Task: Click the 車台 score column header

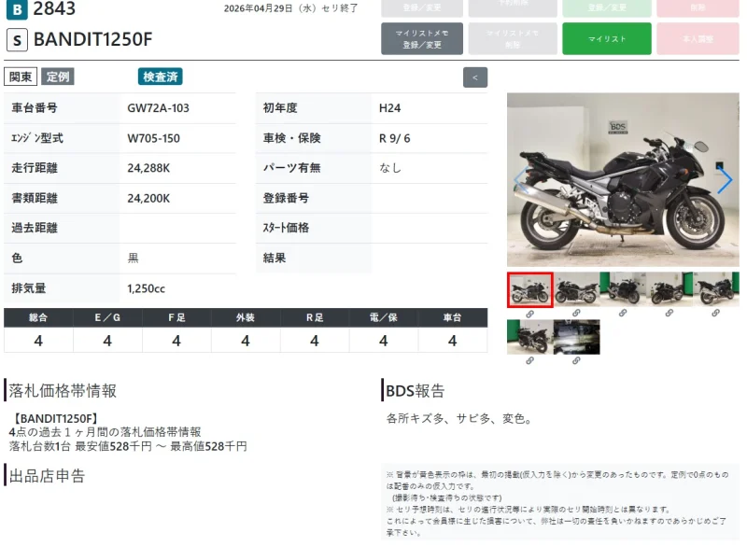Action: [453, 317]
